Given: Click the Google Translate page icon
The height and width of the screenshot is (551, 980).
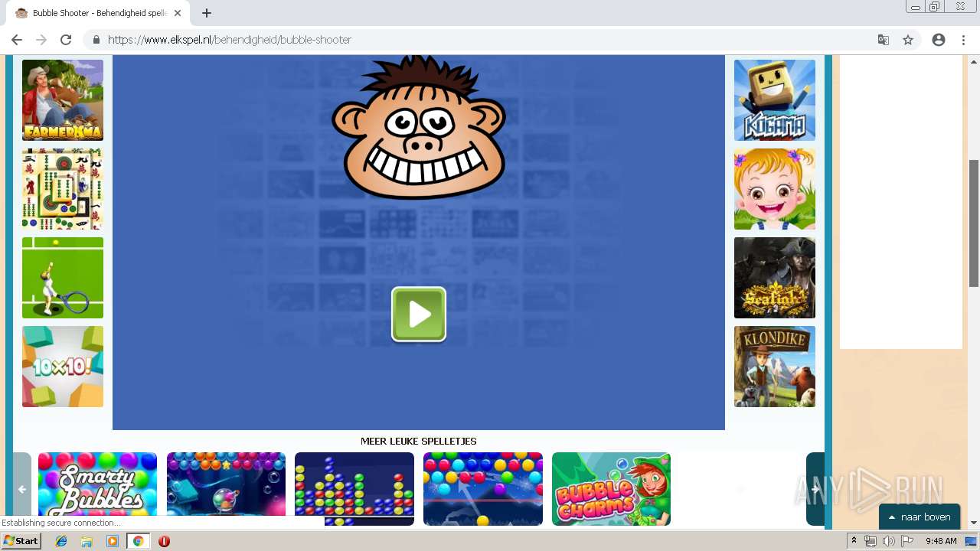Looking at the screenshot, I should click(x=884, y=40).
